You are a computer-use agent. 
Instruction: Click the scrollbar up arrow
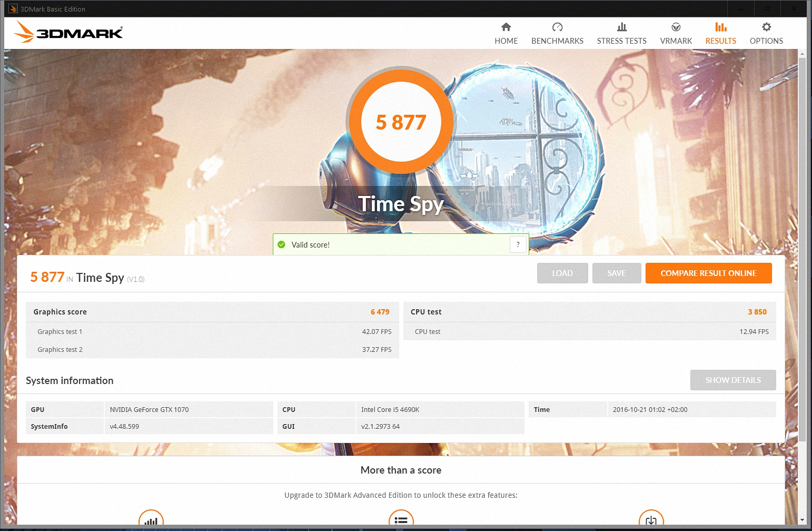point(802,54)
